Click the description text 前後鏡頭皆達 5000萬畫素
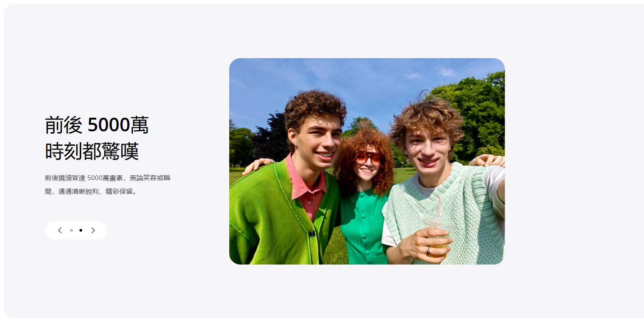This screenshot has width=644, height=318. click(x=84, y=178)
